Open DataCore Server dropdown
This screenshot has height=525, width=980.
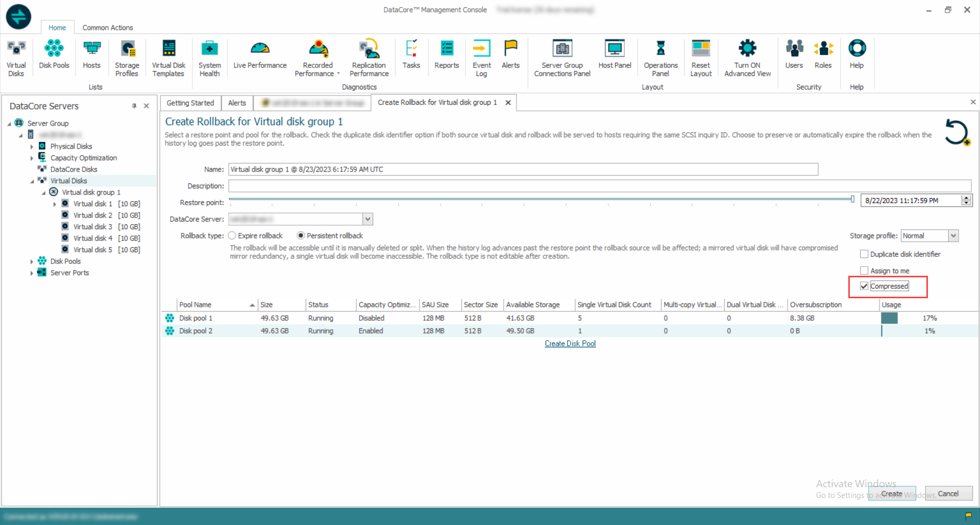(x=367, y=219)
